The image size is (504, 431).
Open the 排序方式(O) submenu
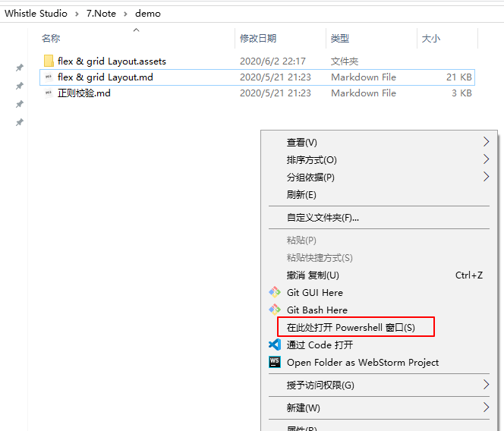click(x=380, y=159)
